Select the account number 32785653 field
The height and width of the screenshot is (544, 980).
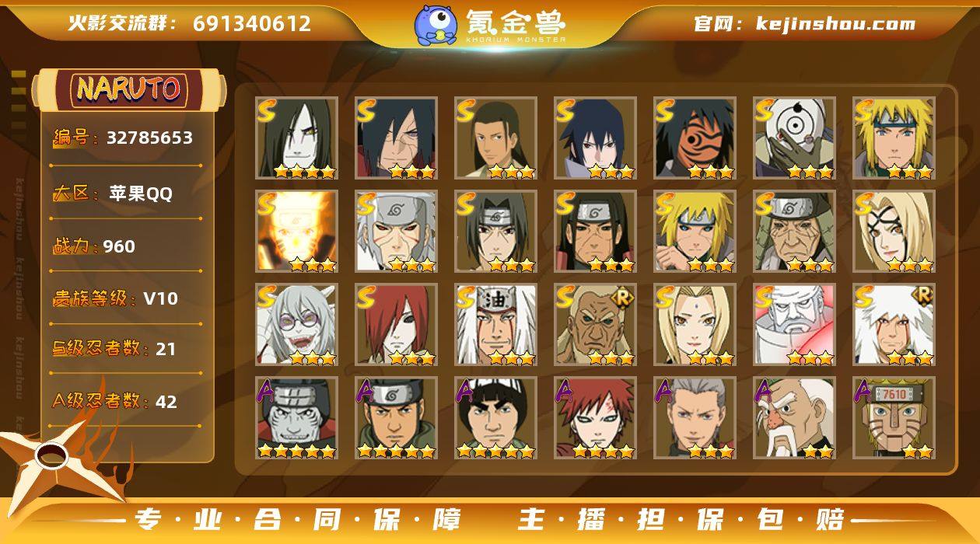point(126,138)
